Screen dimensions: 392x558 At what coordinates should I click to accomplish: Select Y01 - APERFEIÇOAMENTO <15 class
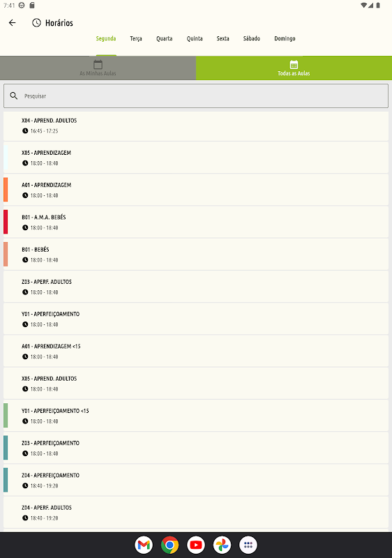pos(196,416)
